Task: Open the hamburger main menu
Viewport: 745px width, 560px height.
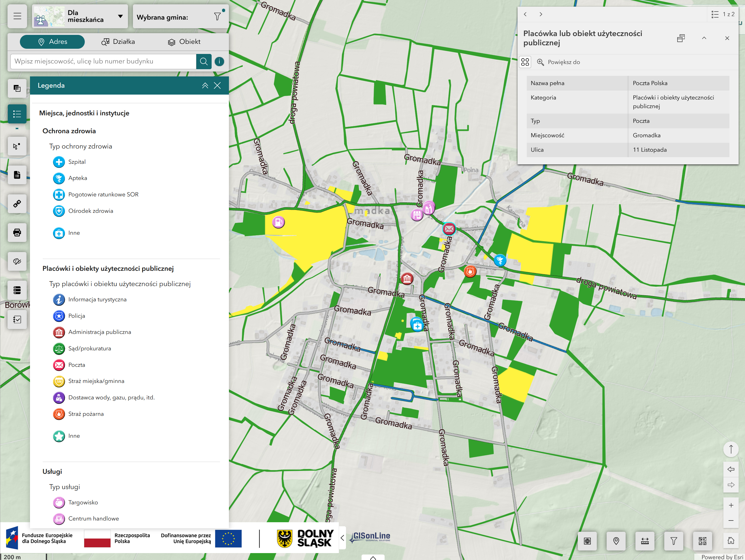Action: click(x=17, y=16)
